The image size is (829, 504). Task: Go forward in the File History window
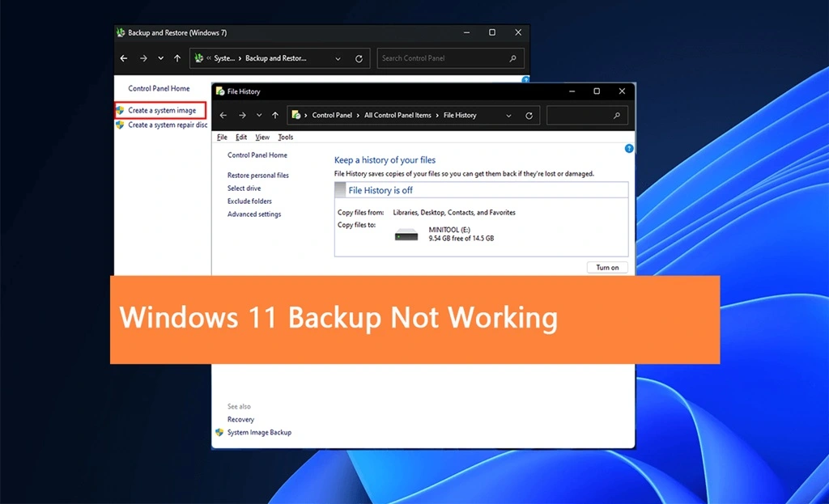click(x=242, y=115)
